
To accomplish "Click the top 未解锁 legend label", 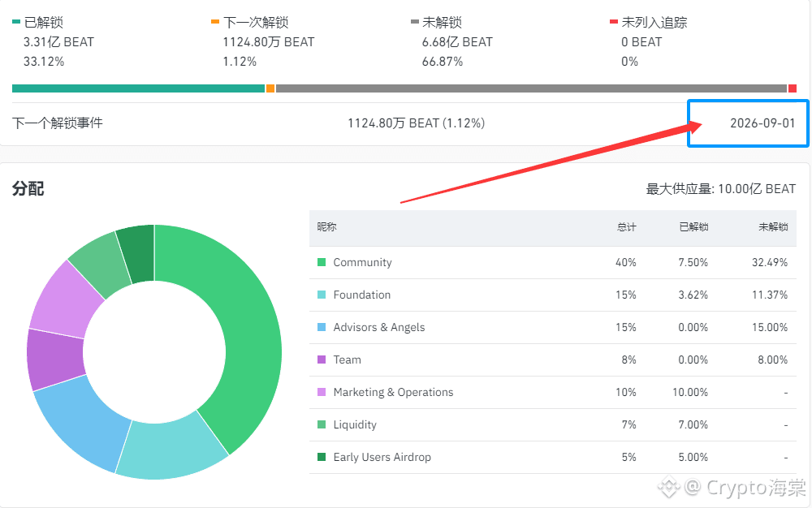I will (443, 22).
